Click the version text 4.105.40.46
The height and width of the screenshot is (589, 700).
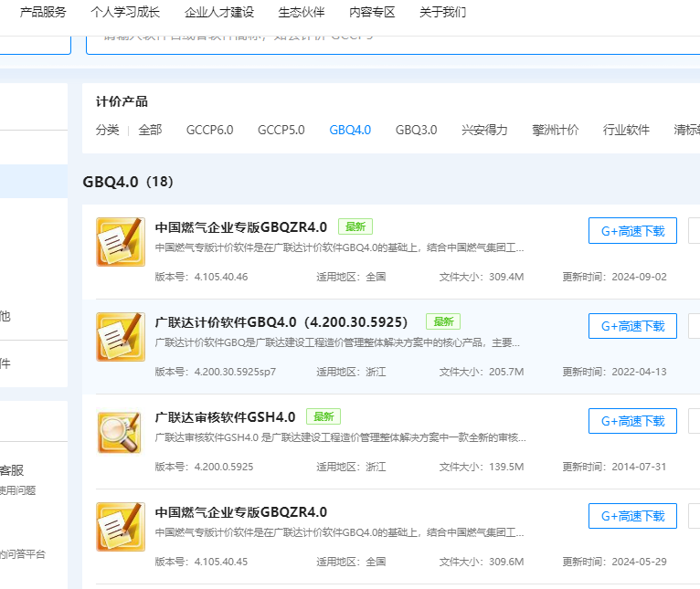point(221,277)
